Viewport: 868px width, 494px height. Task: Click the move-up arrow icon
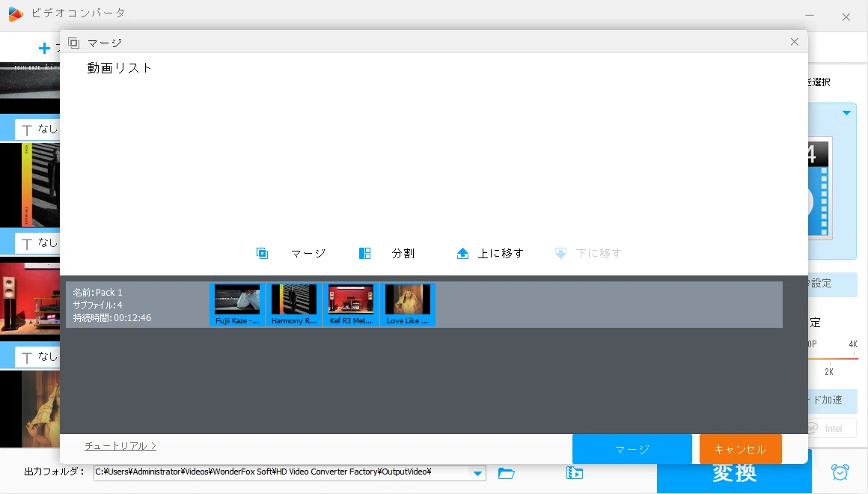coord(462,254)
